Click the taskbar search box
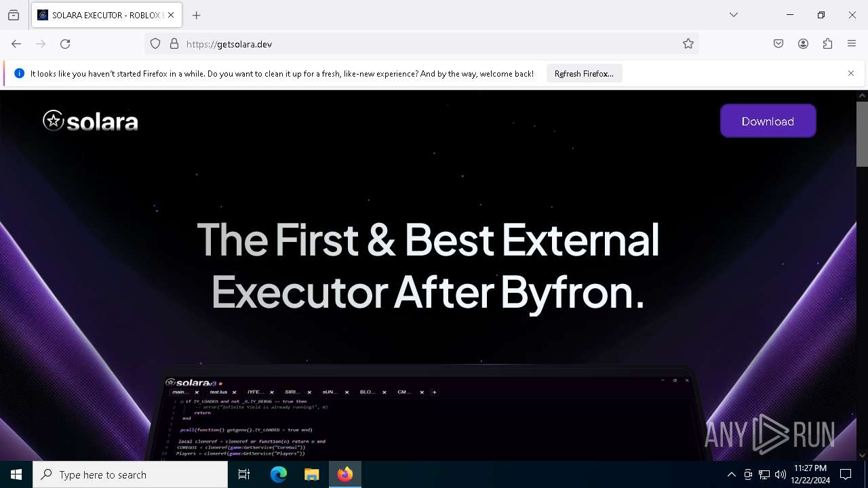This screenshot has height=488, width=868. click(130, 474)
